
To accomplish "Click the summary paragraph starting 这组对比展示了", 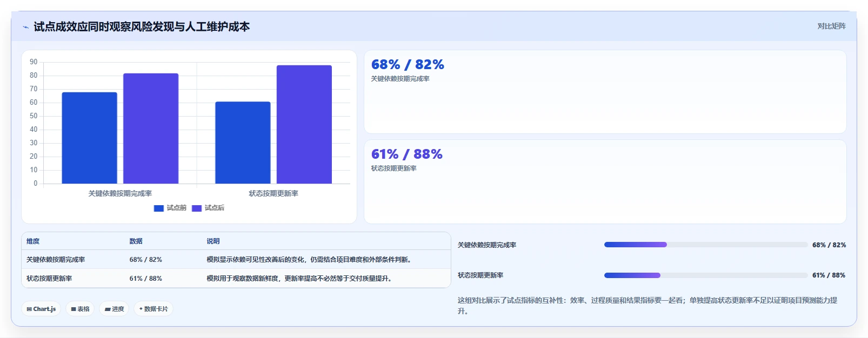I will 649,306.
